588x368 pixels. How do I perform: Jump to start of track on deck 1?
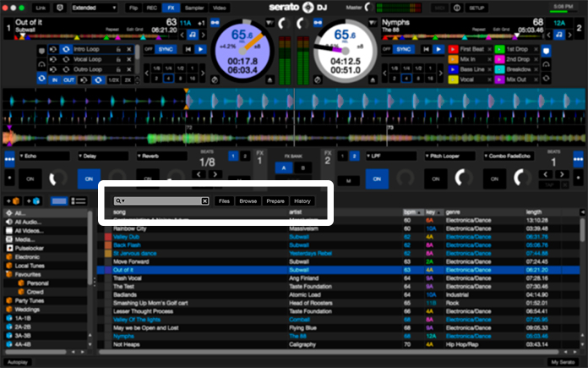point(188,49)
